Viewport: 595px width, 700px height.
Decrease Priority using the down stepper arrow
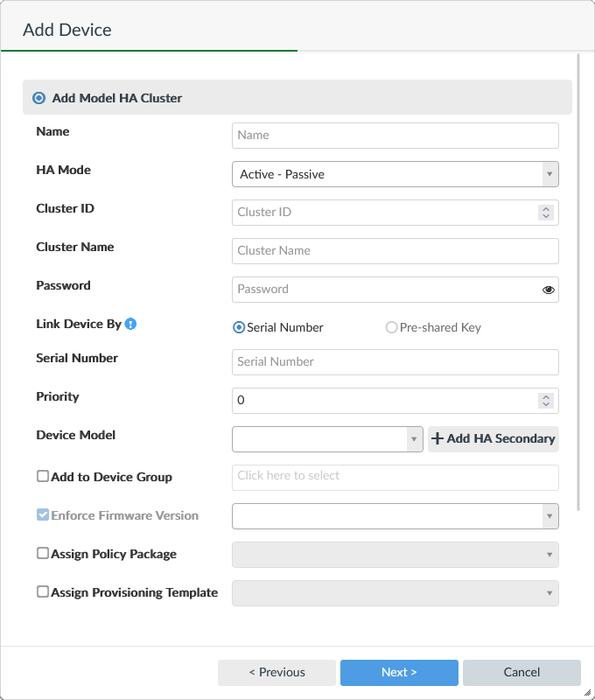coord(546,404)
